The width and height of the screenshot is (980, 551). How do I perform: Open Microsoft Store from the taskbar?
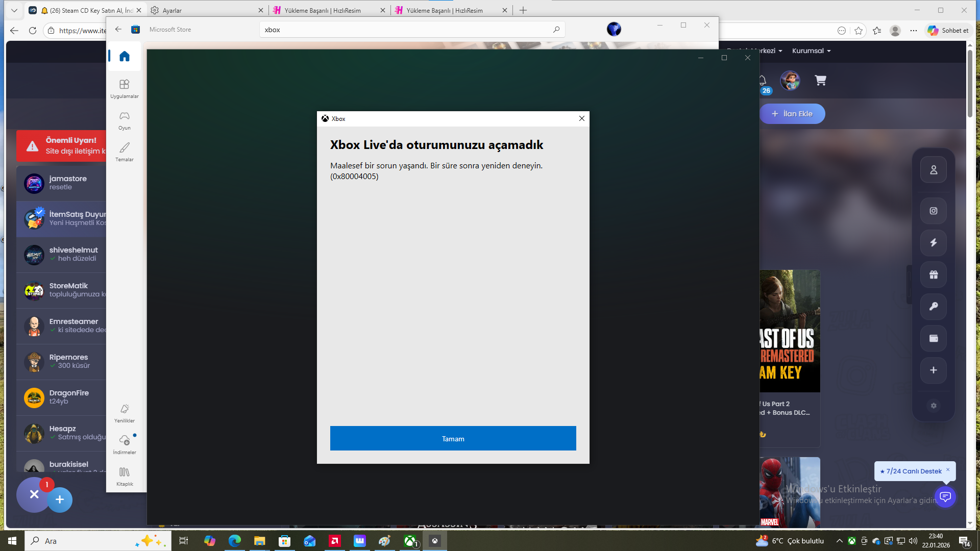click(x=284, y=541)
